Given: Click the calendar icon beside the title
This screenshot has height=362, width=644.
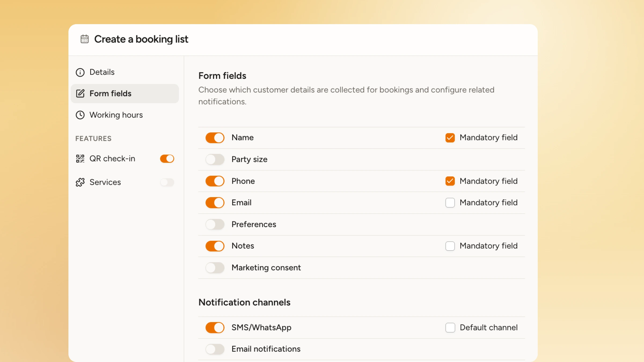Looking at the screenshot, I should tap(85, 39).
